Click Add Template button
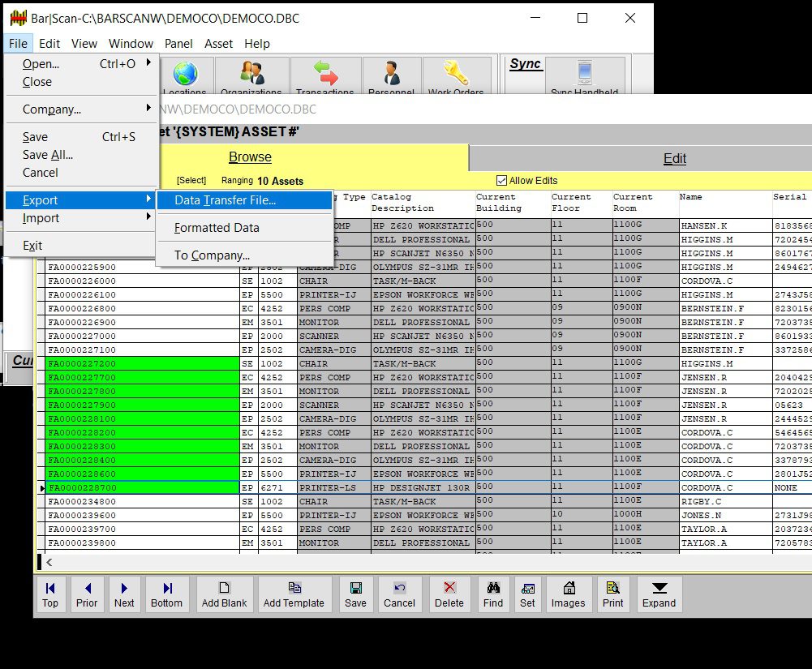Image resolution: width=812 pixels, height=669 pixels. point(294,594)
